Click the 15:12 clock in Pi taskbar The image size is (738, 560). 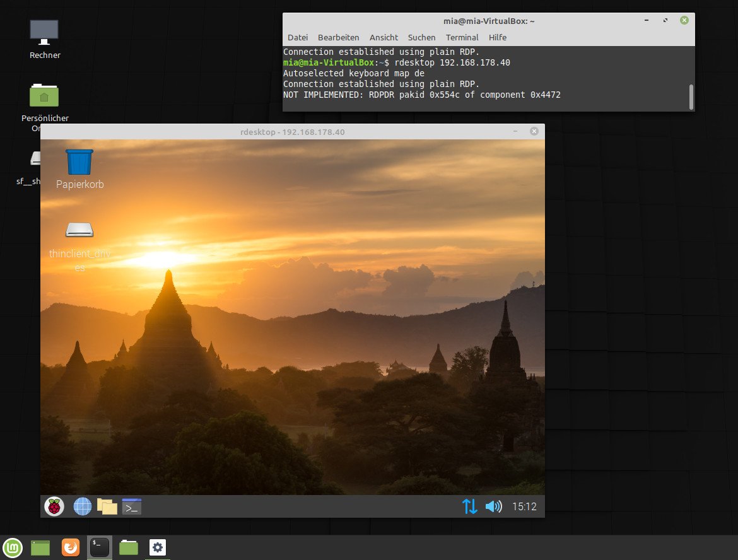coord(524,506)
